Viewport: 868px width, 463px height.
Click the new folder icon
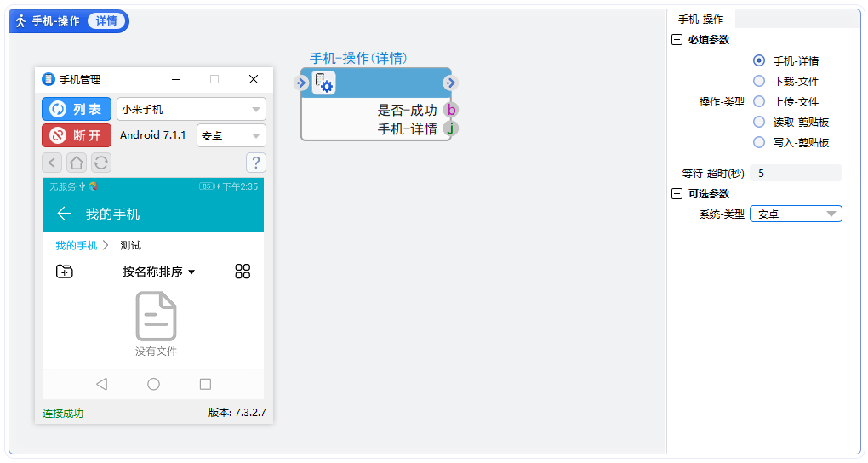[x=65, y=272]
